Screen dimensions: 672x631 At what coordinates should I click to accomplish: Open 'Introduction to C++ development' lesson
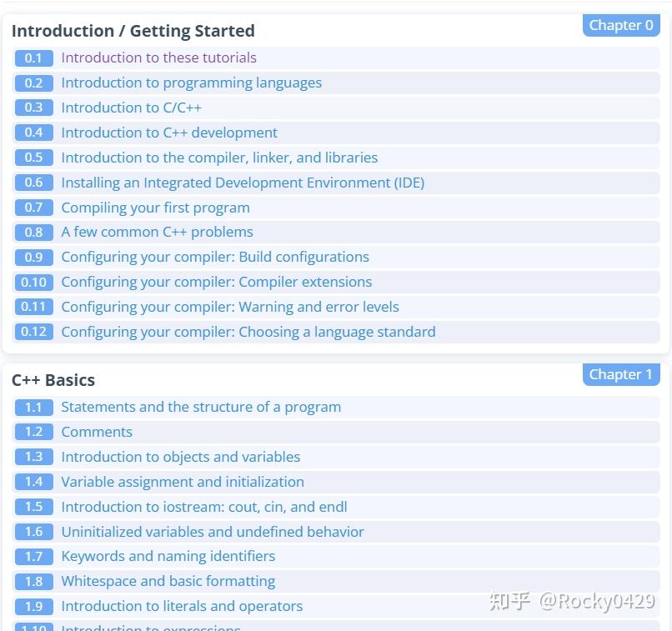pyautogui.click(x=169, y=133)
